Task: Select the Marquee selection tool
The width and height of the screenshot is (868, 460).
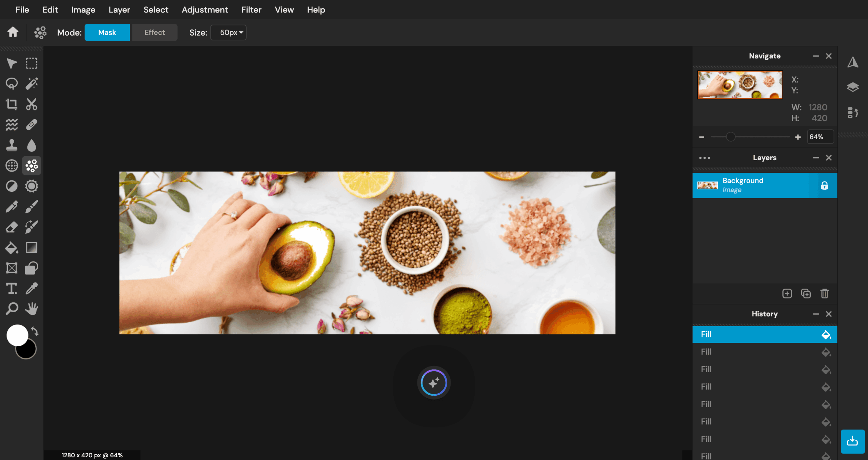Action: 32,63
